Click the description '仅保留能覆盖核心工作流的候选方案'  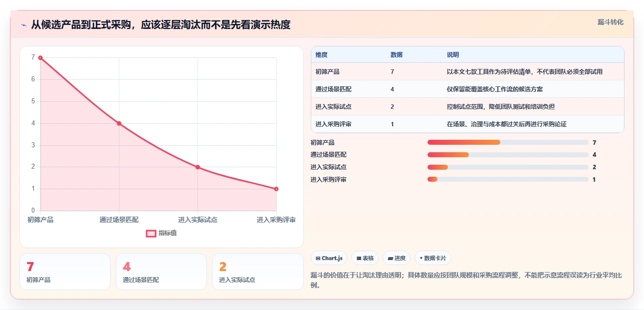[495, 89]
